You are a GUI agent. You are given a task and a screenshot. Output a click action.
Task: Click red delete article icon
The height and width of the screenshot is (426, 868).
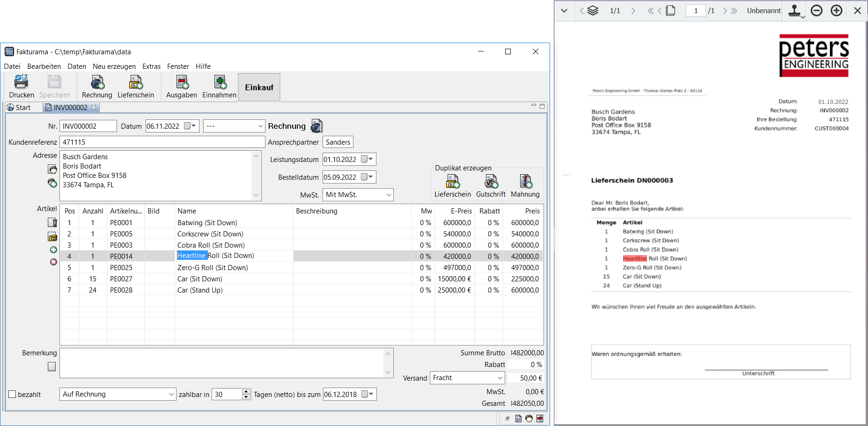pyautogui.click(x=53, y=262)
